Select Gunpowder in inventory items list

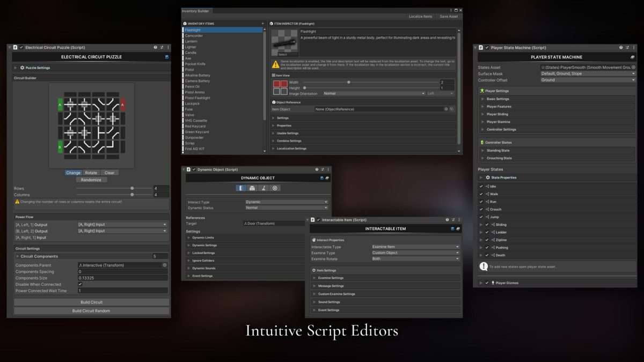[223, 137]
